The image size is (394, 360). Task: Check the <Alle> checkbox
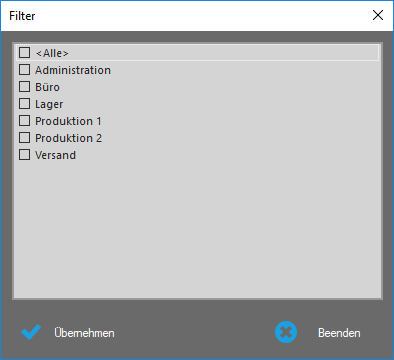click(24, 53)
